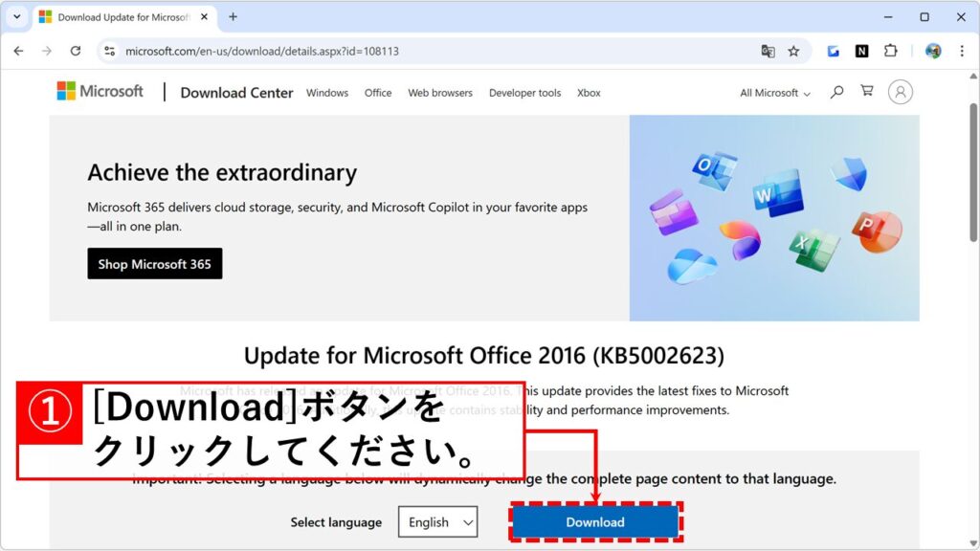
Task: Open the Developer tools menu item
Action: tap(525, 93)
